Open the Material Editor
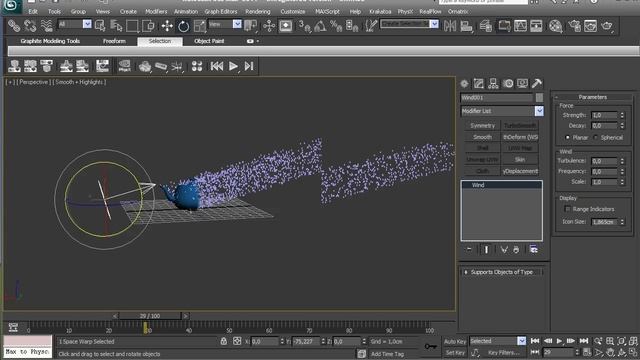Image resolution: width=640 pixels, height=360 pixels. click(555, 26)
